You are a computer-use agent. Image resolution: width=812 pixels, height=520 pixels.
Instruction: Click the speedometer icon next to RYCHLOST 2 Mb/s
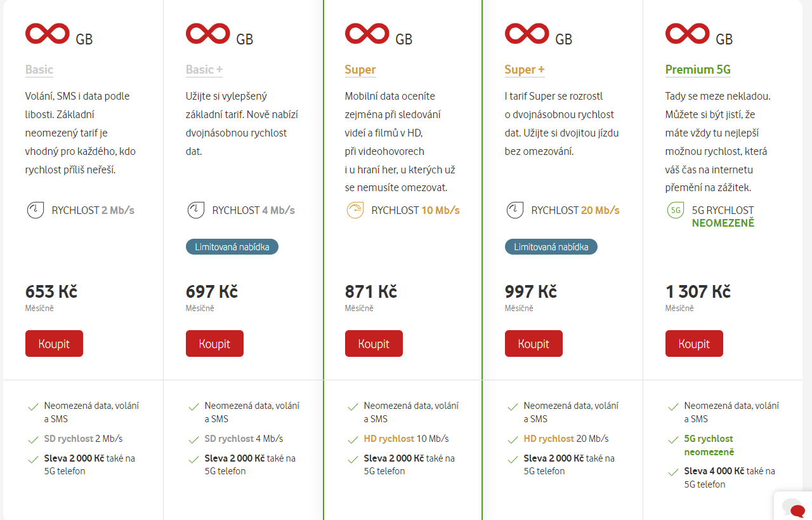pyautogui.click(x=36, y=210)
